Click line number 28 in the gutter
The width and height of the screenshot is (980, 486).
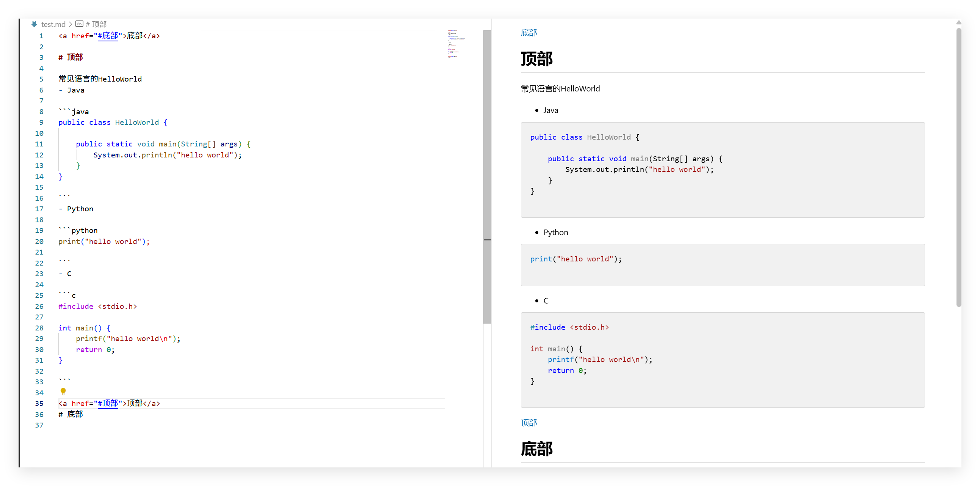click(39, 328)
